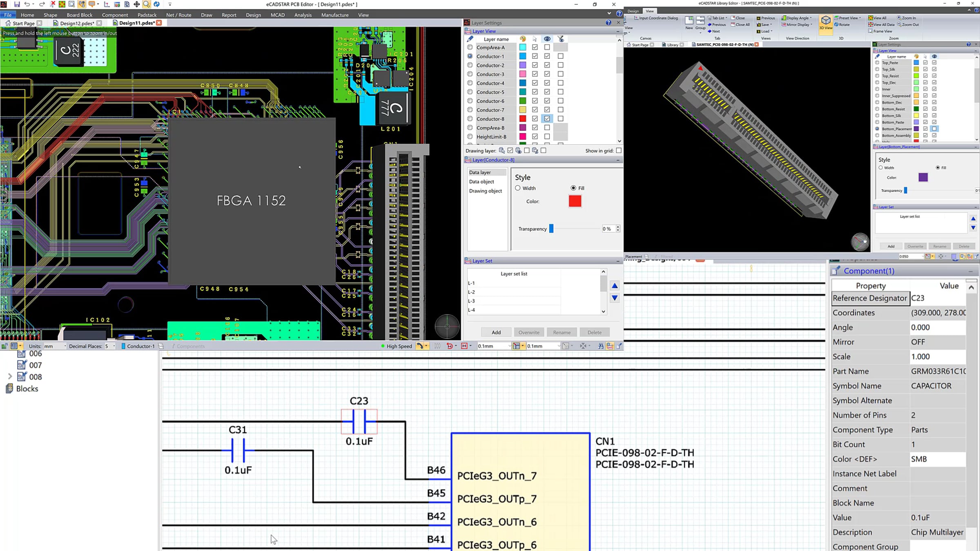The height and width of the screenshot is (551, 980).
Task: Switch to the Design12.pdes tab
Action: click(77, 23)
